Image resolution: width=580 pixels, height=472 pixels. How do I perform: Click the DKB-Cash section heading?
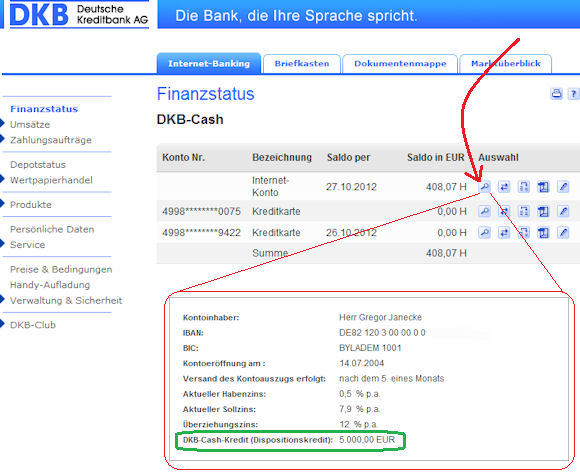tap(190, 119)
